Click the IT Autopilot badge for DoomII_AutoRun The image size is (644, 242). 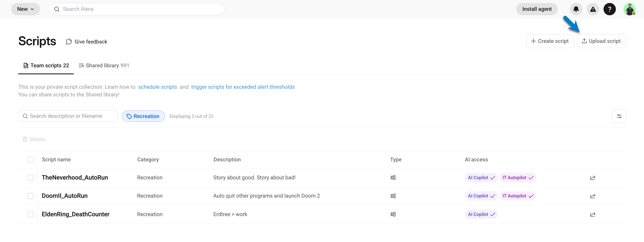(x=518, y=196)
